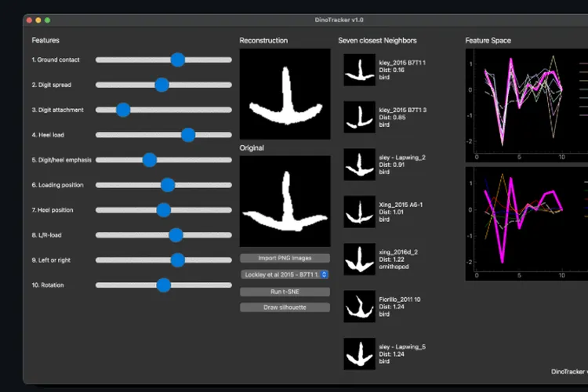Click the Reconstruction footprint image
Image resolution: width=588 pixels, height=392 pixels.
click(285, 94)
